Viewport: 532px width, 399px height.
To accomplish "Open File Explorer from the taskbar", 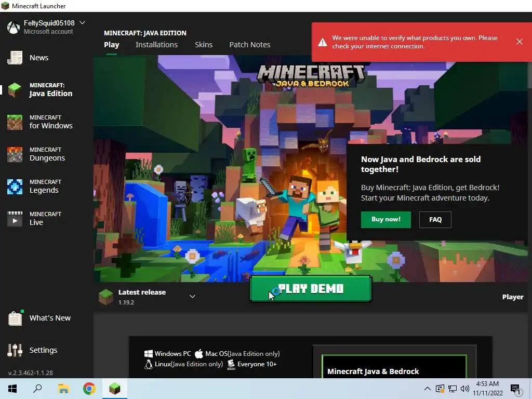I will point(63,389).
